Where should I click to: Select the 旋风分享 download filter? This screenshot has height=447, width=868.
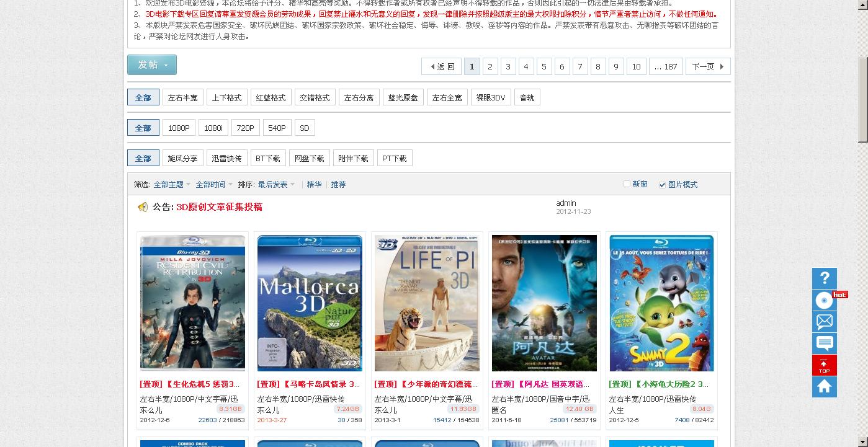click(x=183, y=158)
